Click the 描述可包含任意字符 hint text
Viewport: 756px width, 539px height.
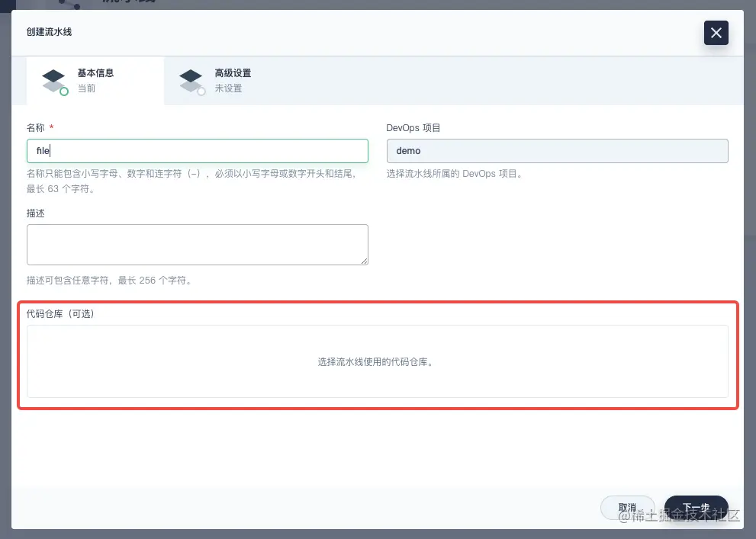[109, 280]
